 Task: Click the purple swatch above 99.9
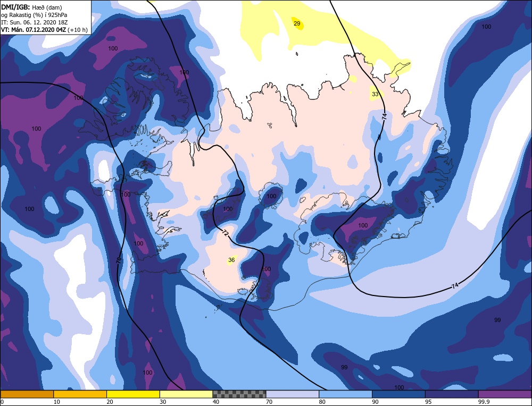click(x=505, y=394)
